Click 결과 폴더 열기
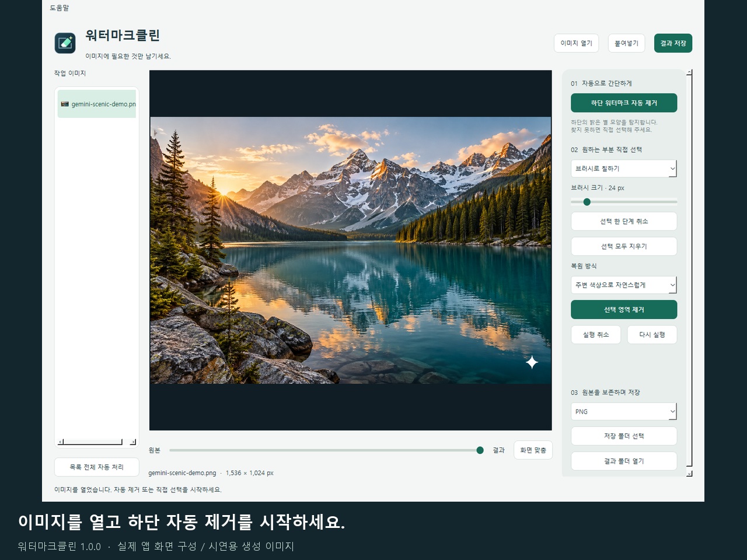The width and height of the screenshot is (747, 560). pyautogui.click(x=624, y=461)
